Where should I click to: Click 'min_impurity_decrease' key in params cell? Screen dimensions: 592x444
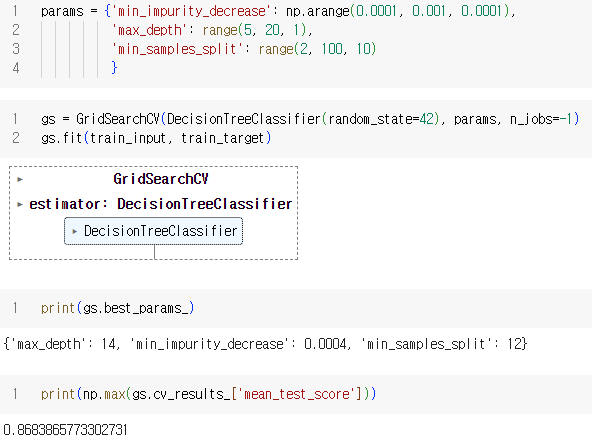192,11
